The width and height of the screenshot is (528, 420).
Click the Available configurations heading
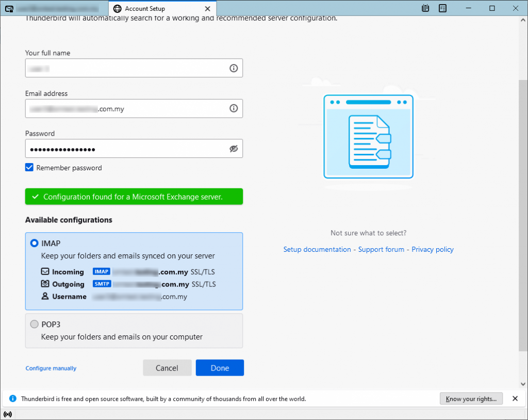pyautogui.click(x=69, y=220)
